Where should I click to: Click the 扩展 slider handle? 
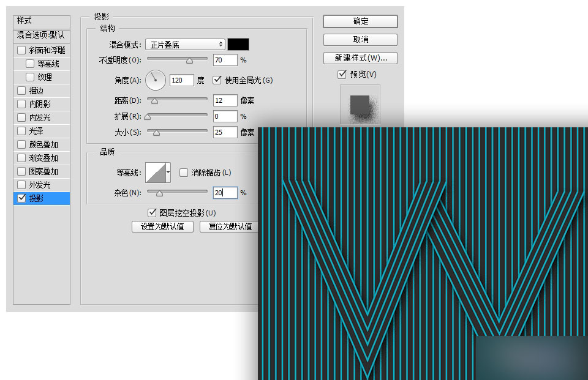(148, 117)
